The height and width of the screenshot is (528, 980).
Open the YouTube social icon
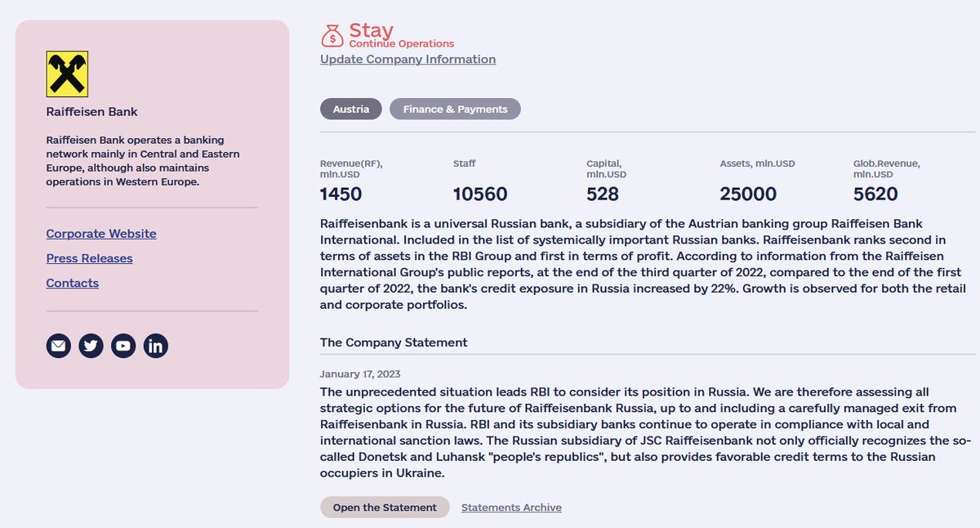(123, 346)
